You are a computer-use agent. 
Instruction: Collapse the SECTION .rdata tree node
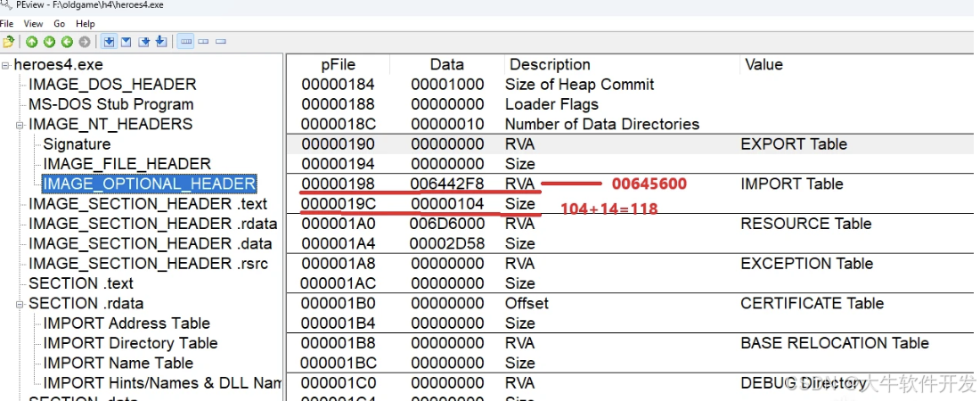pyautogui.click(x=20, y=303)
